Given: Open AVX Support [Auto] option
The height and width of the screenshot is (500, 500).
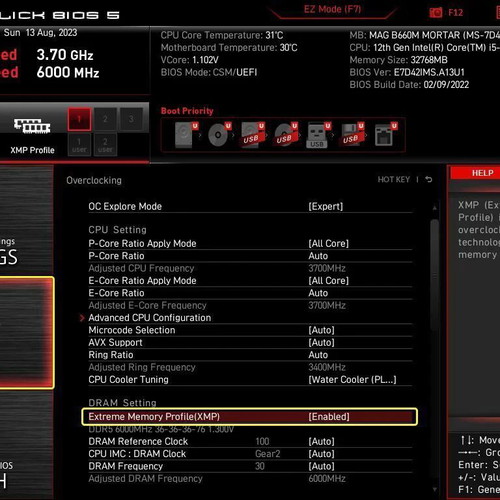Looking at the screenshot, I should point(250,342).
